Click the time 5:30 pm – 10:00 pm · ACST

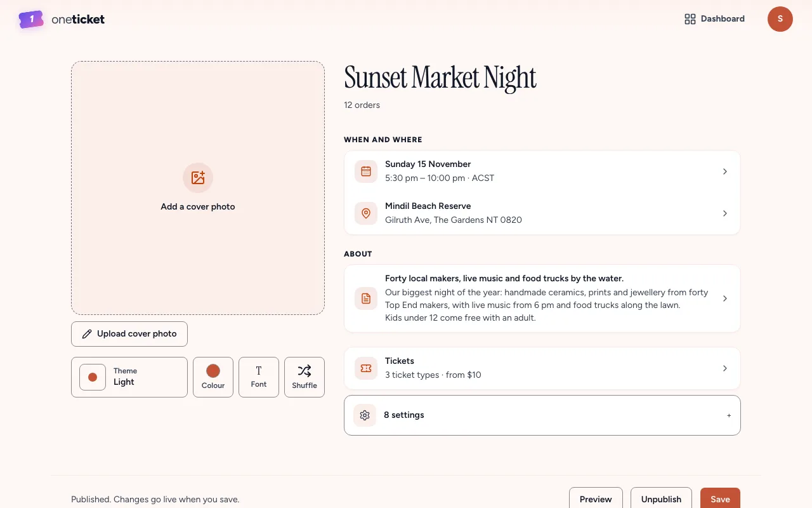[x=440, y=178]
